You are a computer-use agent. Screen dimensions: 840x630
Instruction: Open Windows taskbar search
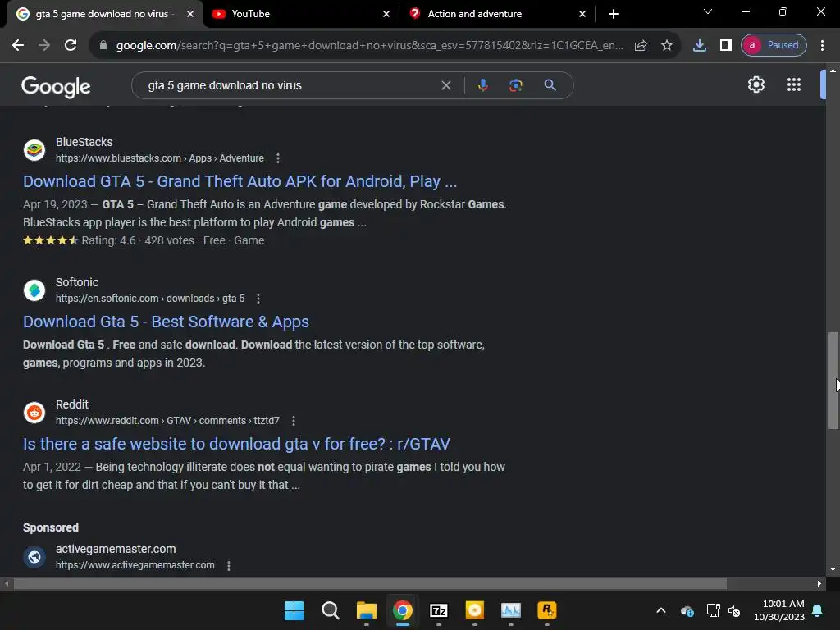click(x=330, y=610)
